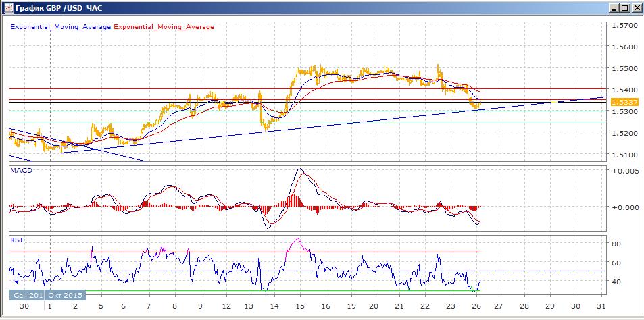
Task: Click the Окт 2015 month label
Action: (66, 296)
